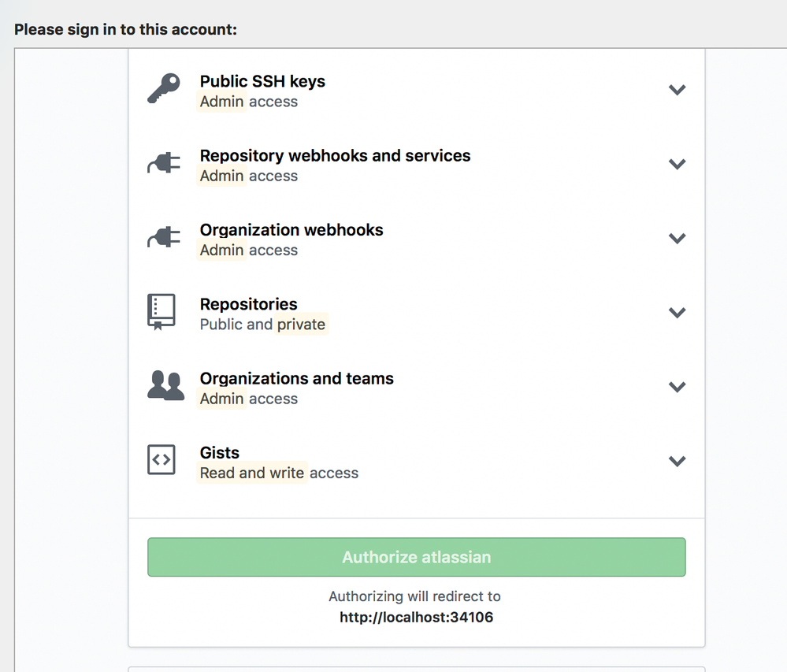
Task: Expand the Public SSH keys chevron
Action: (x=677, y=90)
